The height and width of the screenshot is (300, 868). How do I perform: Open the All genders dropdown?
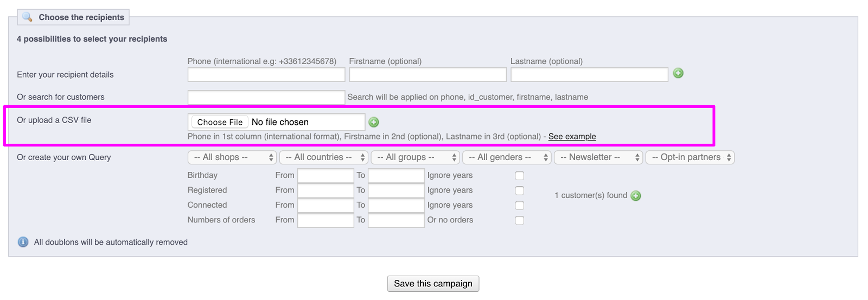click(x=507, y=157)
